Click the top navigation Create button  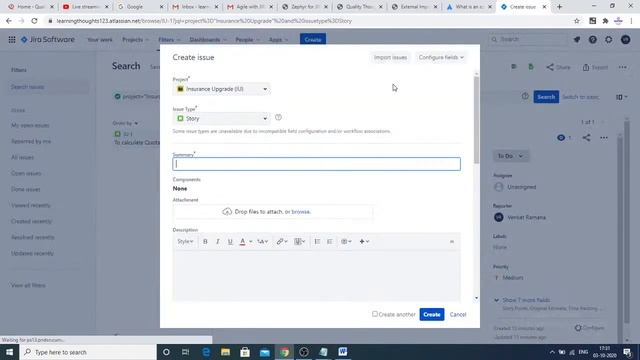pyautogui.click(x=313, y=40)
